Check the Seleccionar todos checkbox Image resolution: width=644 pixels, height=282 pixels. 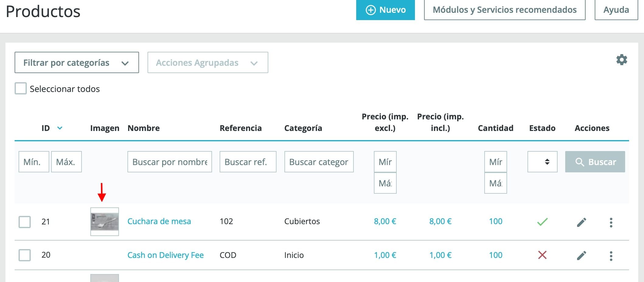click(x=21, y=88)
